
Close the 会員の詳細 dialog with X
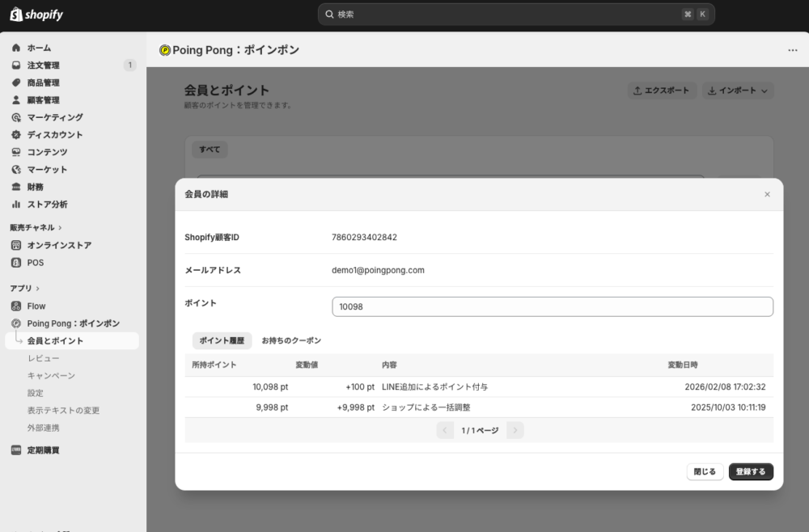tap(767, 194)
